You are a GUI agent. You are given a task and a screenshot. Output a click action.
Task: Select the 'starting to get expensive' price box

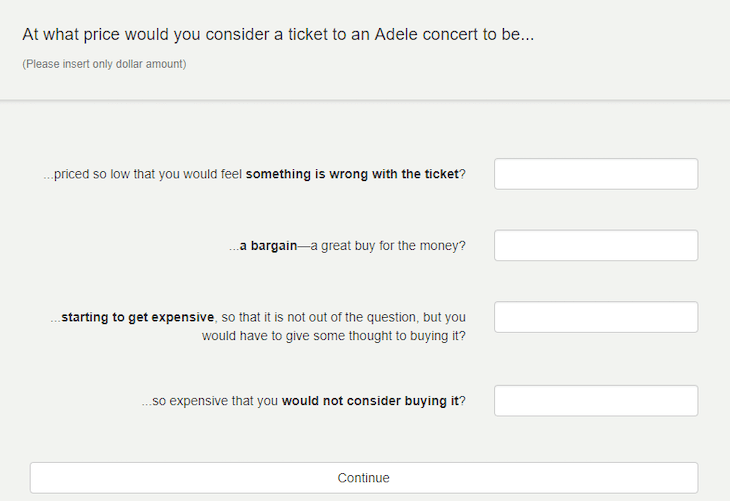(x=596, y=317)
